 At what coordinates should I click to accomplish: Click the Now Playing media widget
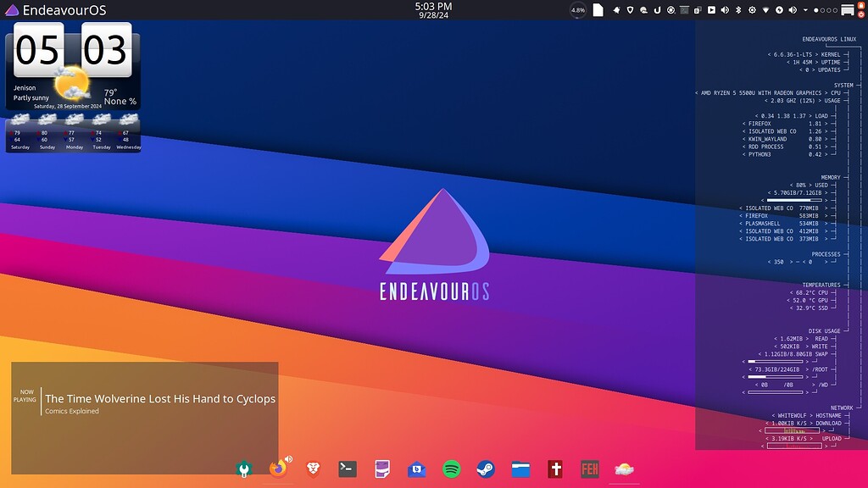coord(142,398)
